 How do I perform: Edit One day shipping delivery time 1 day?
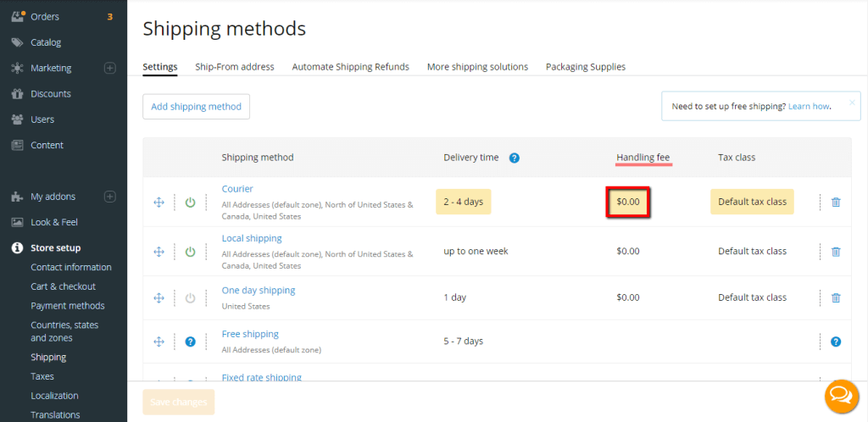coord(454,297)
